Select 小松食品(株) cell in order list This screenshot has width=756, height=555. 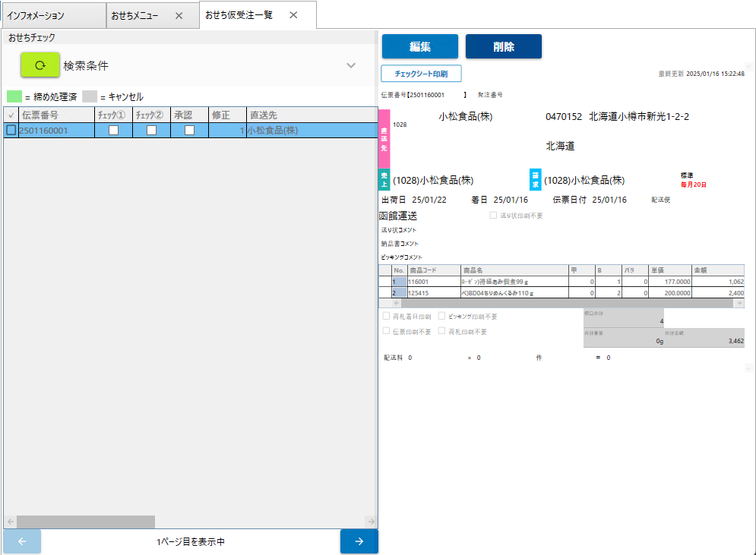(x=312, y=131)
